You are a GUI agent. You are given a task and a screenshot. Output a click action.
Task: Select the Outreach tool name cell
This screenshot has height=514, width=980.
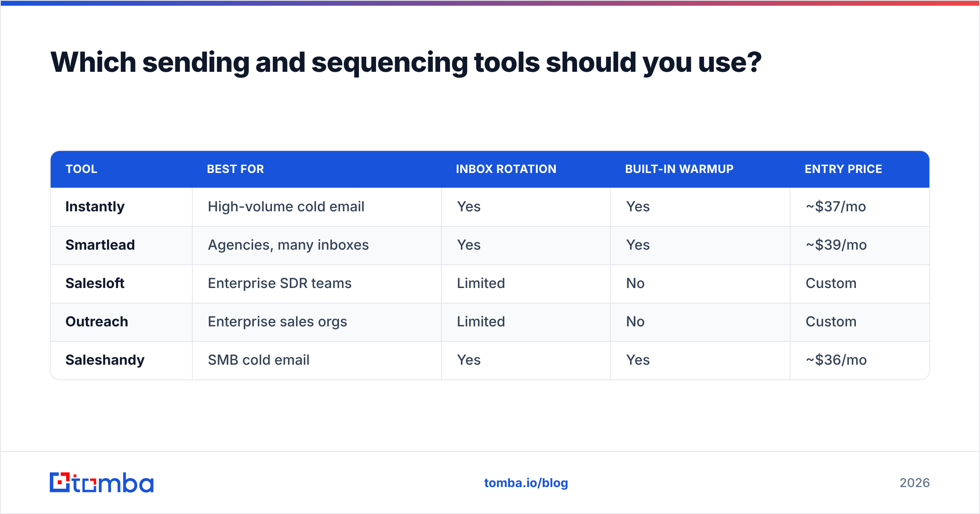click(x=121, y=322)
